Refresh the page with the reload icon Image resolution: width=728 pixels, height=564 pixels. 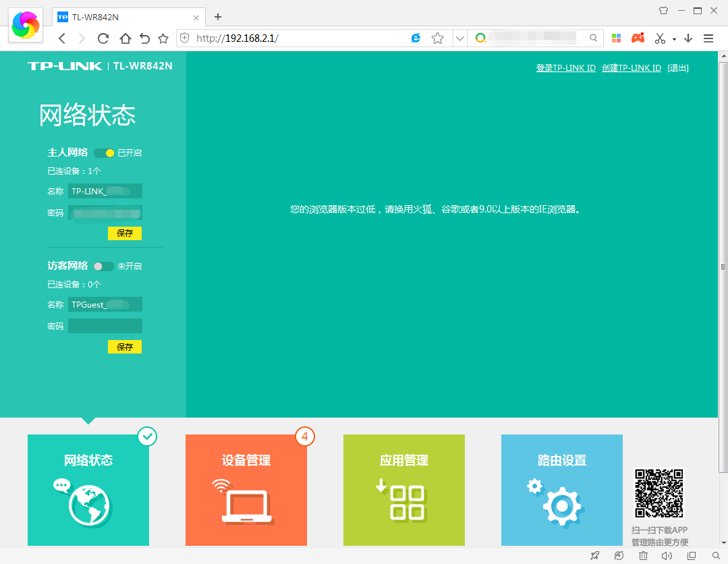(x=103, y=38)
